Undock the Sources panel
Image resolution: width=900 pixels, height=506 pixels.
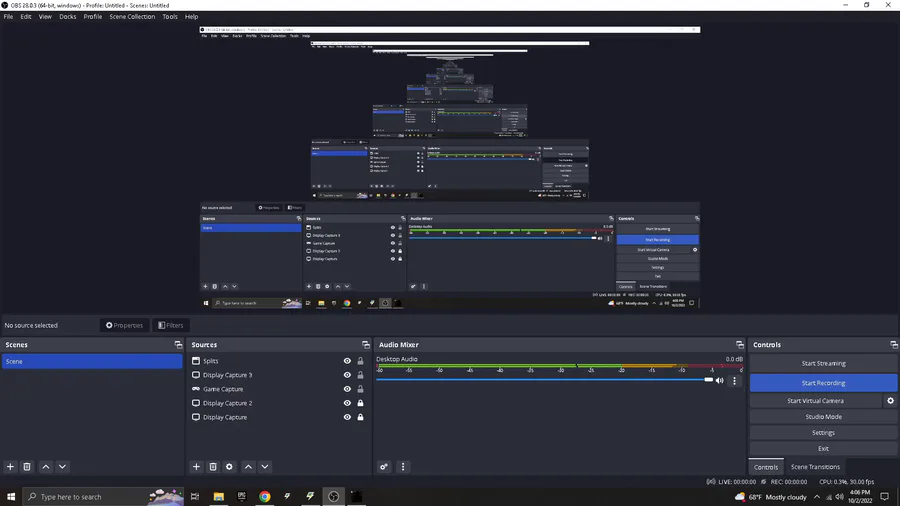click(x=366, y=344)
